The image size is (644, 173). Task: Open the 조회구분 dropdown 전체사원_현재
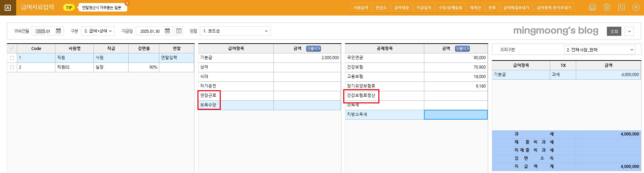tap(600, 50)
